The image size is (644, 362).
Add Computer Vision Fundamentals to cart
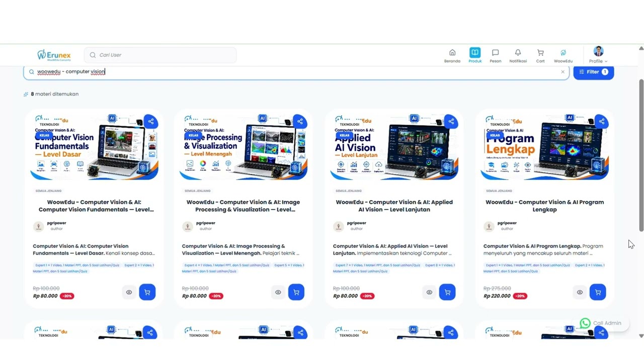tap(147, 292)
